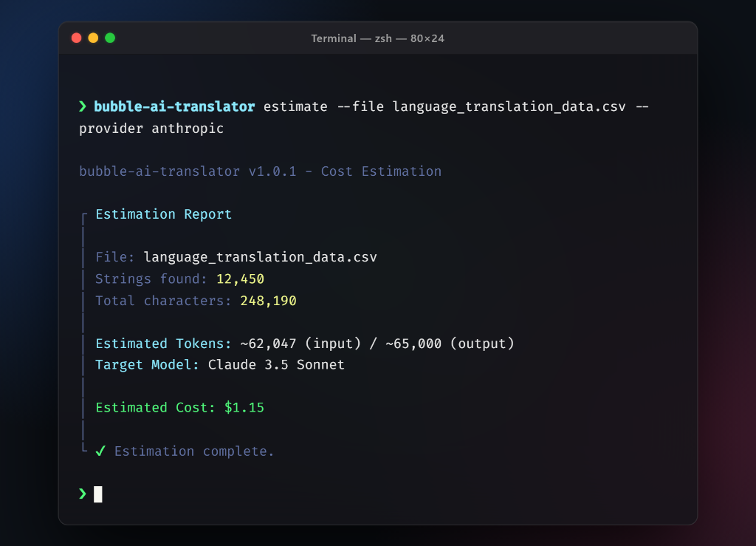Viewport: 756px width, 546px height.
Task: Click the 'Target Model:' label
Action: click(147, 365)
